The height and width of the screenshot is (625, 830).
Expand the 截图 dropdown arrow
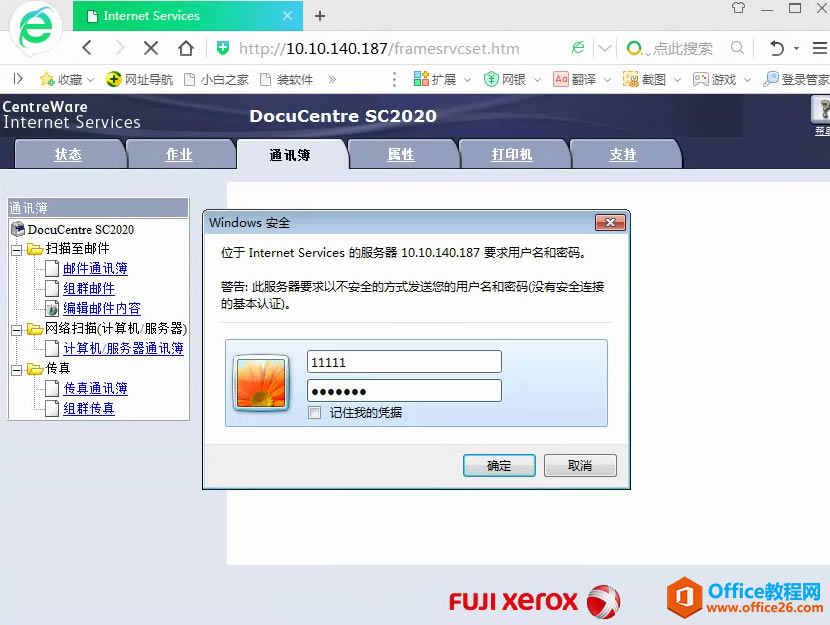tap(678, 80)
